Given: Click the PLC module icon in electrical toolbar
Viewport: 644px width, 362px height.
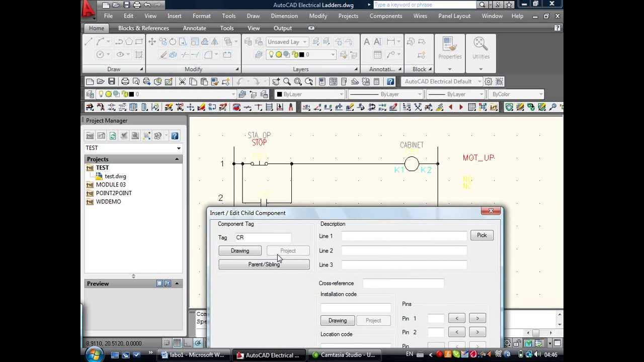Looking at the screenshot, I should pyautogui.click(x=133, y=107).
